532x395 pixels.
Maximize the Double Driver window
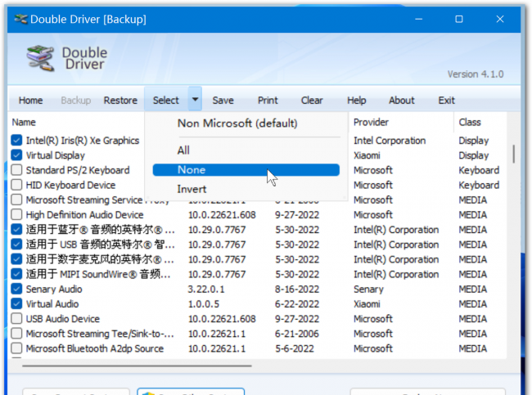click(x=458, y=19)
